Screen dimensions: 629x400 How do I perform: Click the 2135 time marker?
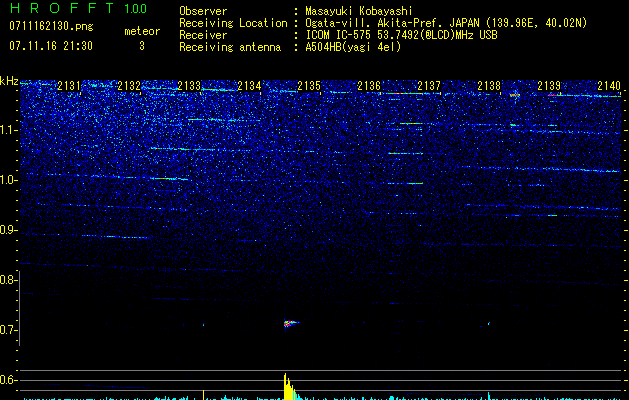[x=309, y=86]
